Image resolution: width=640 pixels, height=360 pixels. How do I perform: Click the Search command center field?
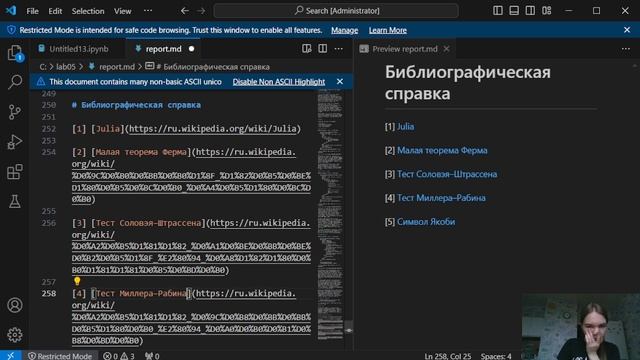(x=336, y=11)
